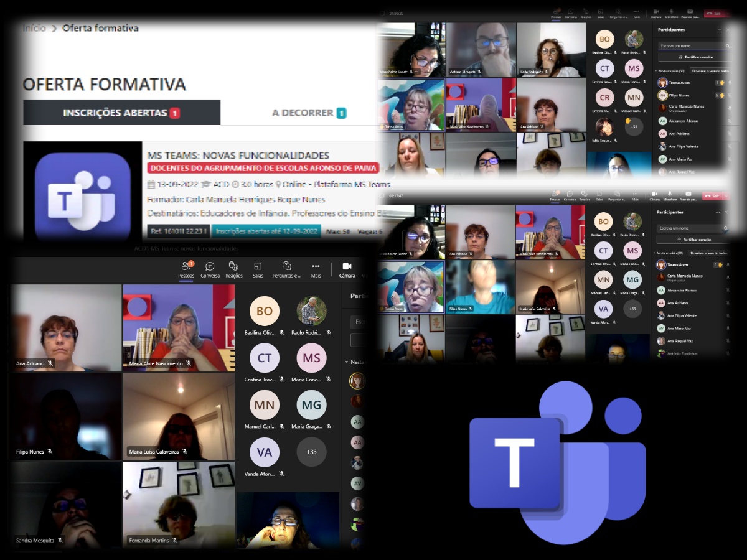This screenshot has height=560, width=747.
Task: Open Conversa chat in the large Teams window
Action: 210,269
